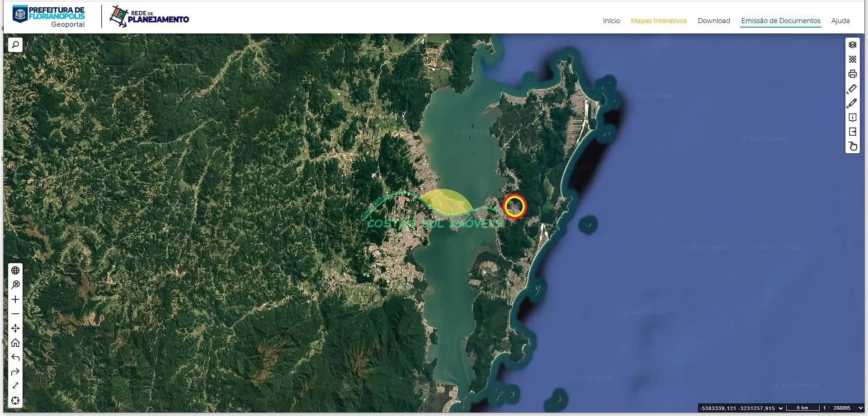Image resolution: width=868 pixels, height=416 pixels.
Task: Click the Download link
Action: point(714,21)
